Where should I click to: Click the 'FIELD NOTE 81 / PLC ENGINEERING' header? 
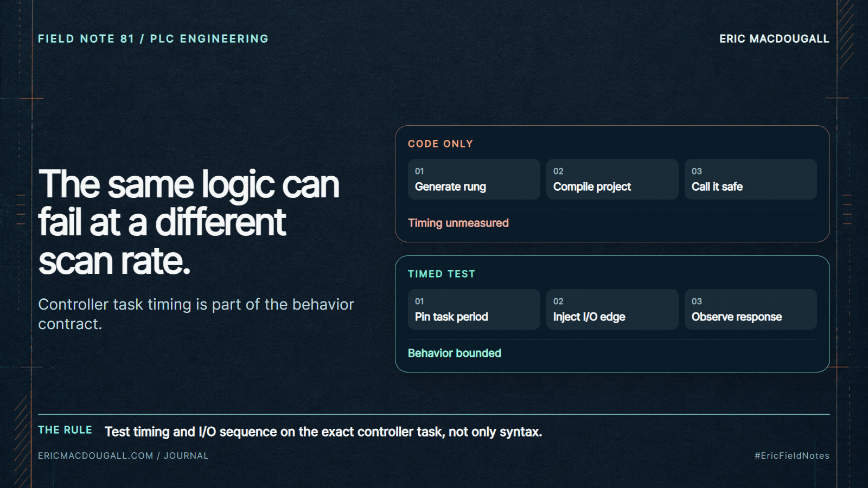(154, 38)
